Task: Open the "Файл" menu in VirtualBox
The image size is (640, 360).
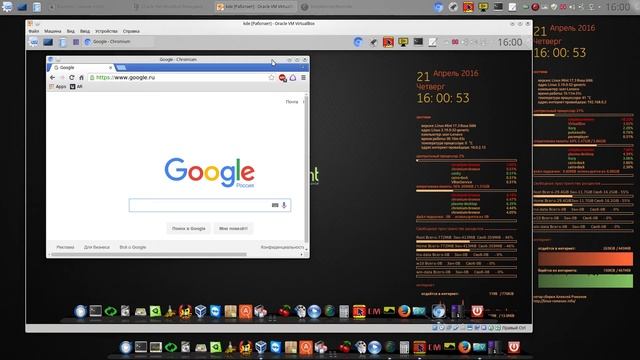Action: point(34,31)
